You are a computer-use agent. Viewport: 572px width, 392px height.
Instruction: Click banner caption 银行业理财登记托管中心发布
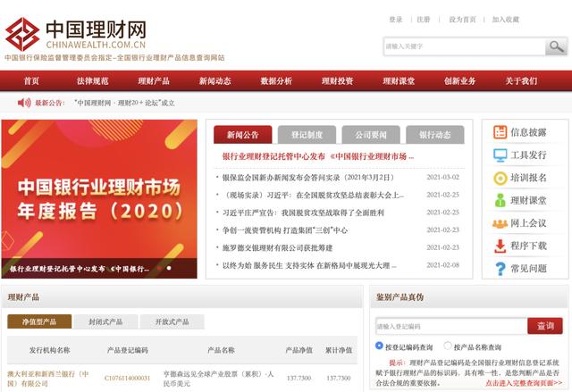80,269
